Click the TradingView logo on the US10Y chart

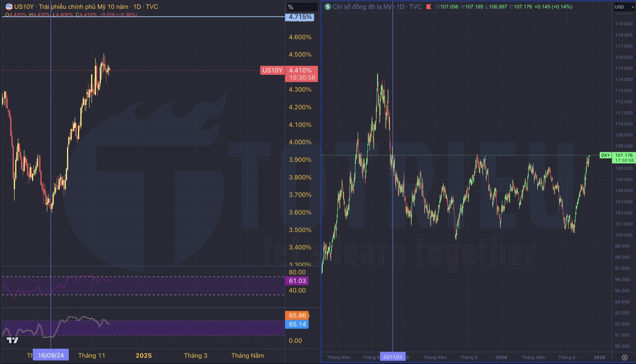tap(12, 340)
